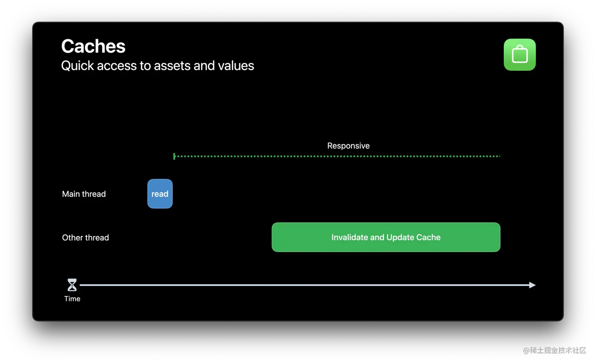The height and width of the screenshot is (364, 596).
Task: Click the Caches slide title
Action: pyautogui.click(x=93, y=46)
